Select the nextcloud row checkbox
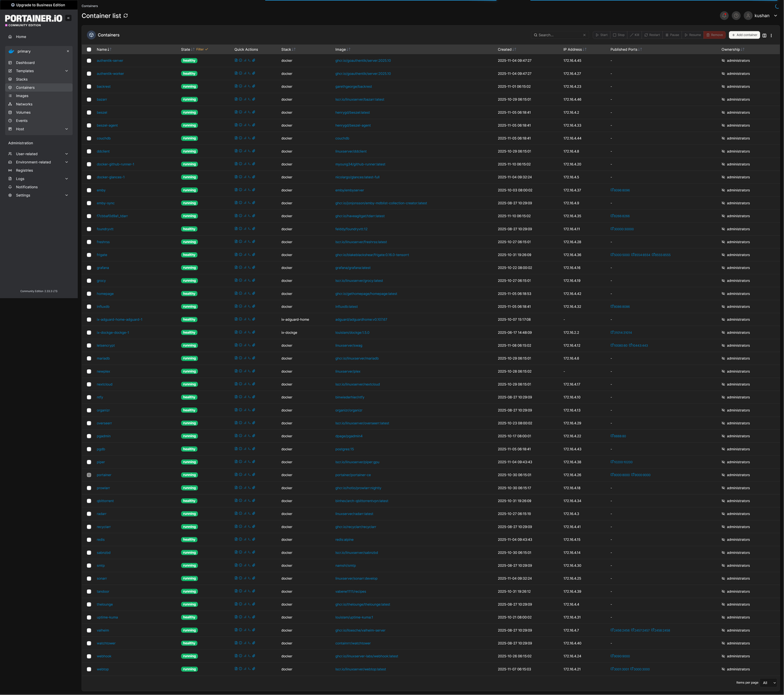784x695 pixels. point(89,385)
